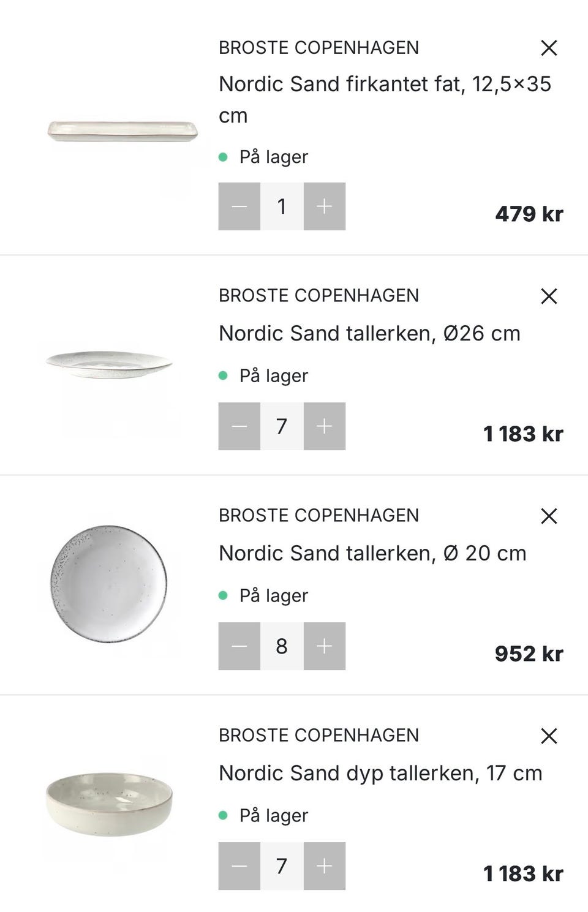The width and height of the screenshot is (588, 912).
Task: Increase quantity of firkantet fat
Action: pos(325,206)
